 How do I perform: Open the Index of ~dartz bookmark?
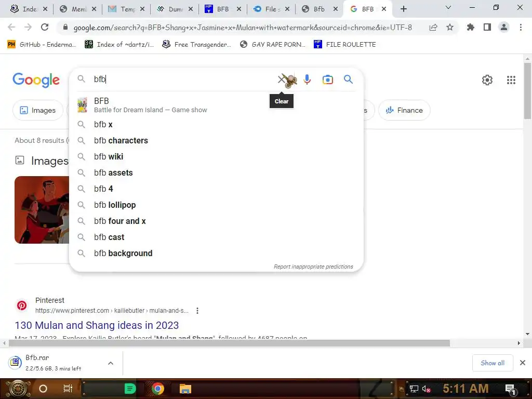(119, 45)
